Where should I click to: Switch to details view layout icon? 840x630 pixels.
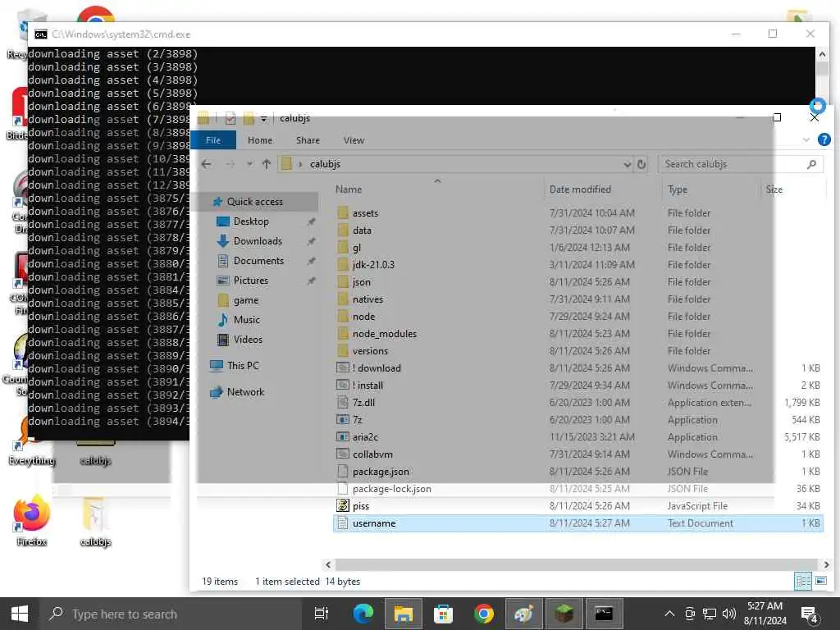click(x=803, y=582)
